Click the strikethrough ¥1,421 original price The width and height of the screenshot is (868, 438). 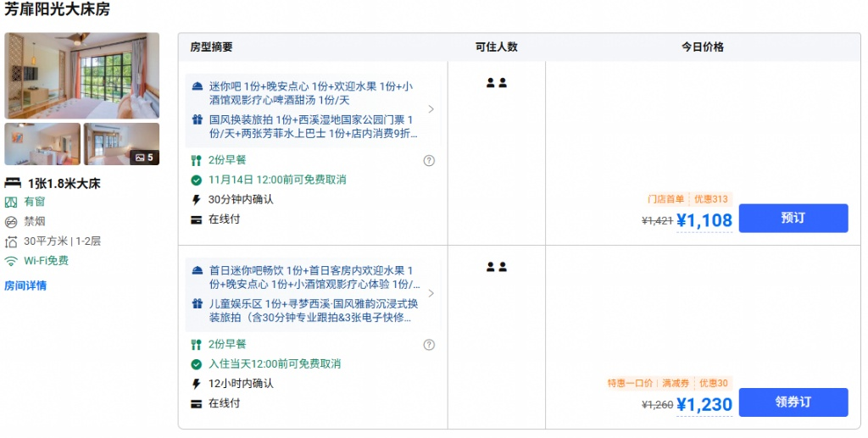[657, 220]
